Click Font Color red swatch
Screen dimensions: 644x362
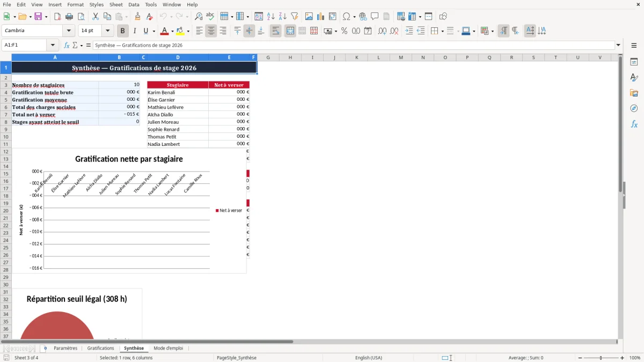[x=164, y=31]
